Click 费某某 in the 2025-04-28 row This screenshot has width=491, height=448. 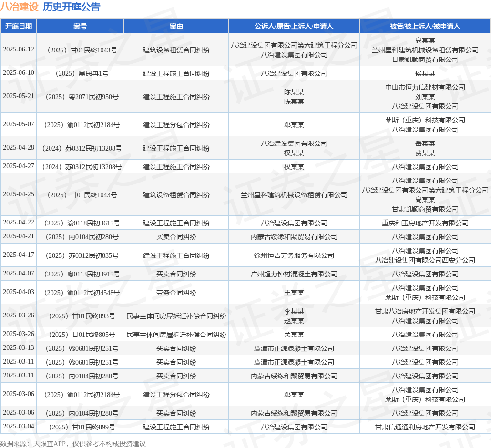click(425, 153)
